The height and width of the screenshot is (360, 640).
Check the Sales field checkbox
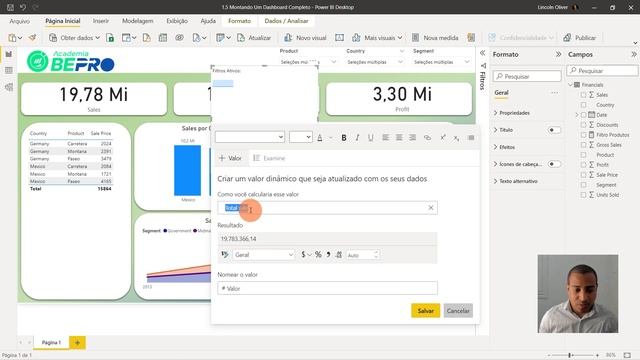(583, 95)
